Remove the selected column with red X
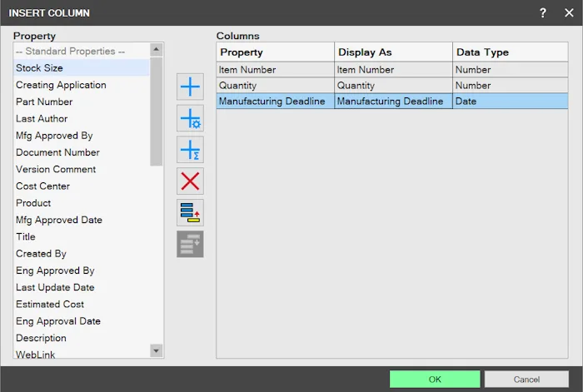583x392 pixels. [190, 181]
